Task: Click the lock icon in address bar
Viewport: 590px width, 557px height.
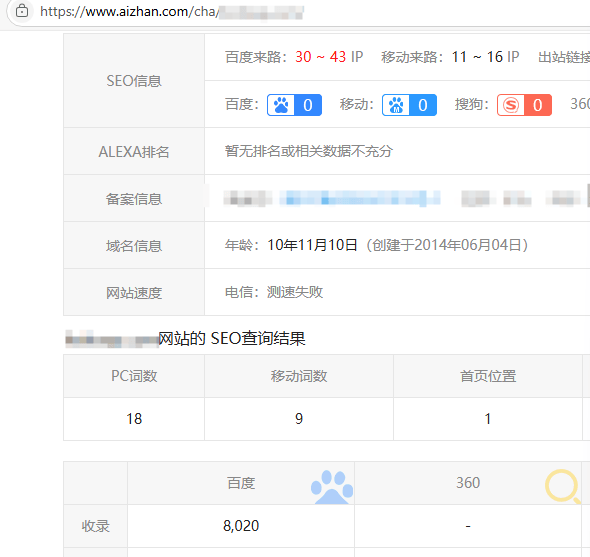Action: pos(22,11)
